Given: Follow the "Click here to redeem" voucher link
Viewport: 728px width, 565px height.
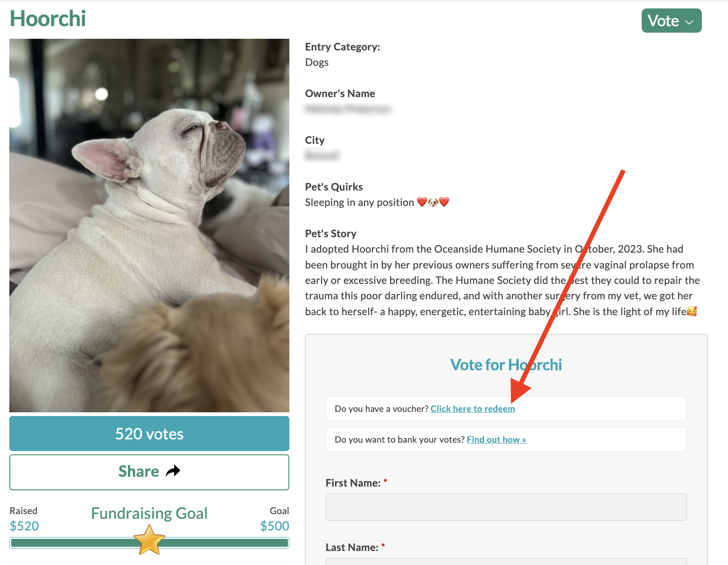Looking at the screenshot, I should [x=472, y=409].
